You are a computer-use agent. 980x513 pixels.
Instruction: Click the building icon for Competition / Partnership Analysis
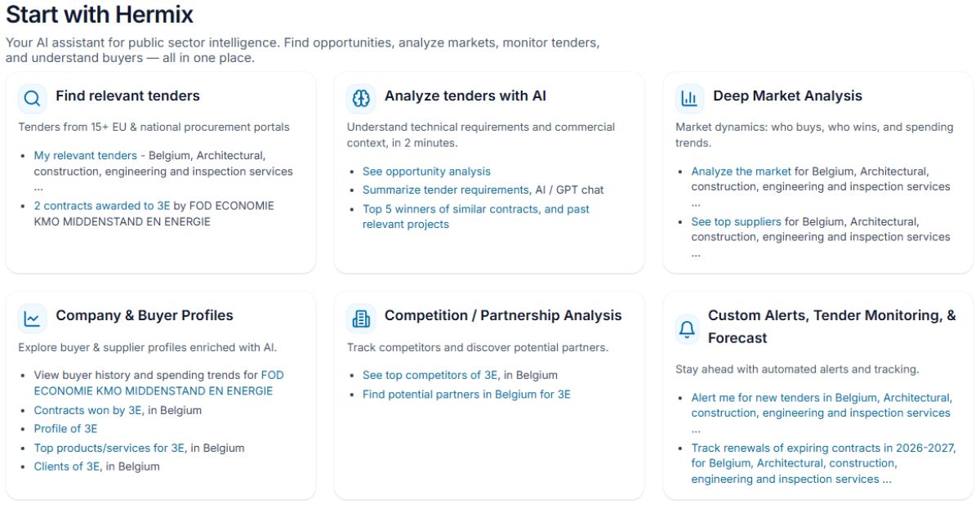(x=361, y=319)
